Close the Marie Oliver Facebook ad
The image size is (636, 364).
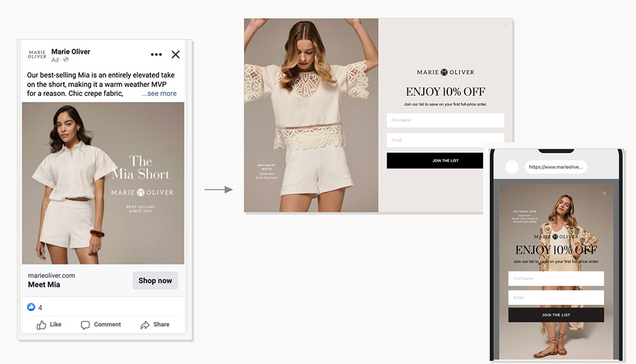[176, 54]
